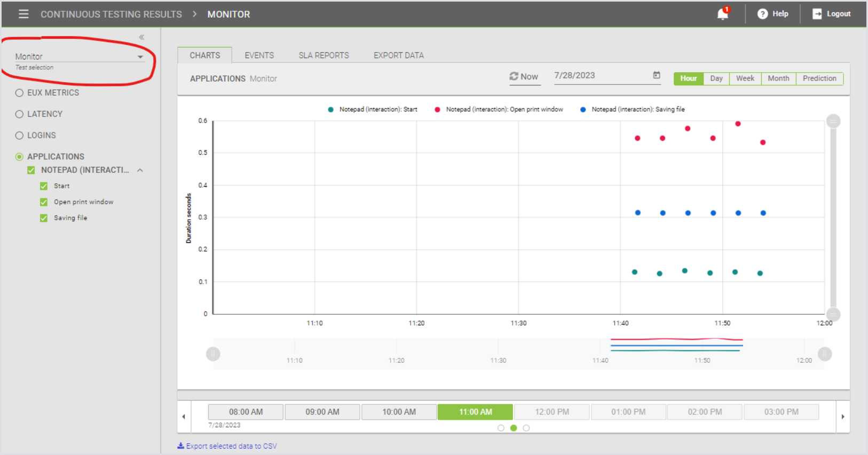Click the notification bell icon

click(723, 14)
